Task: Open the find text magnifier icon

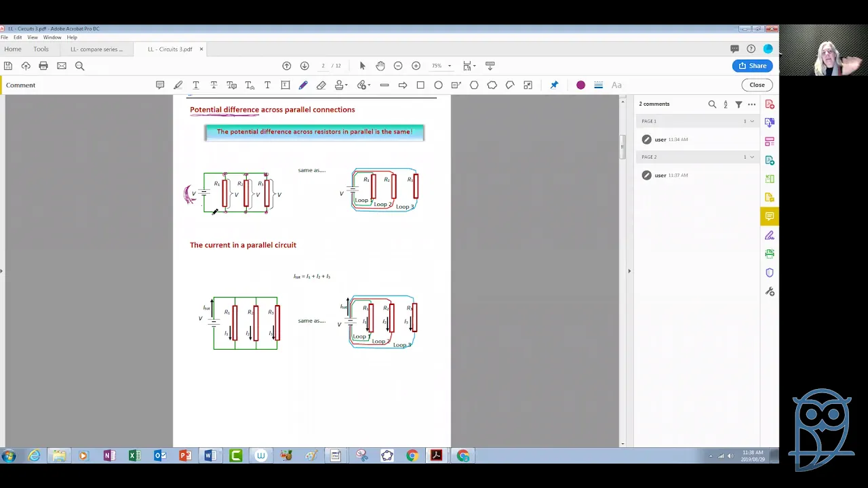Action: tap(79, 66)
